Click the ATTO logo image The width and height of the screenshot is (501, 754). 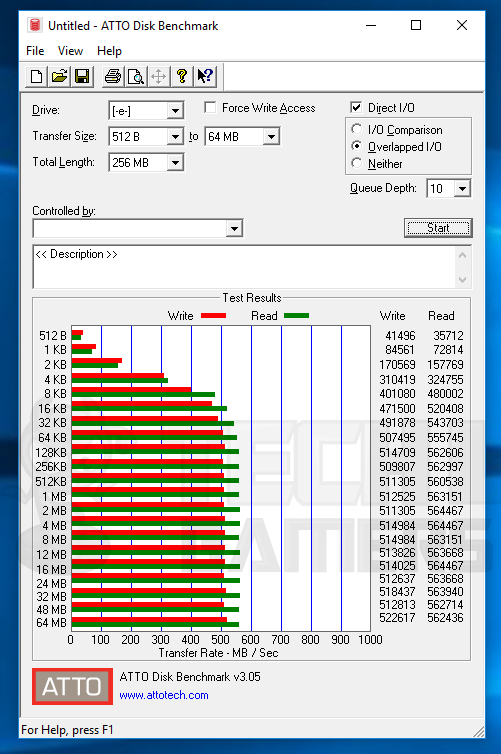point(73,686)
